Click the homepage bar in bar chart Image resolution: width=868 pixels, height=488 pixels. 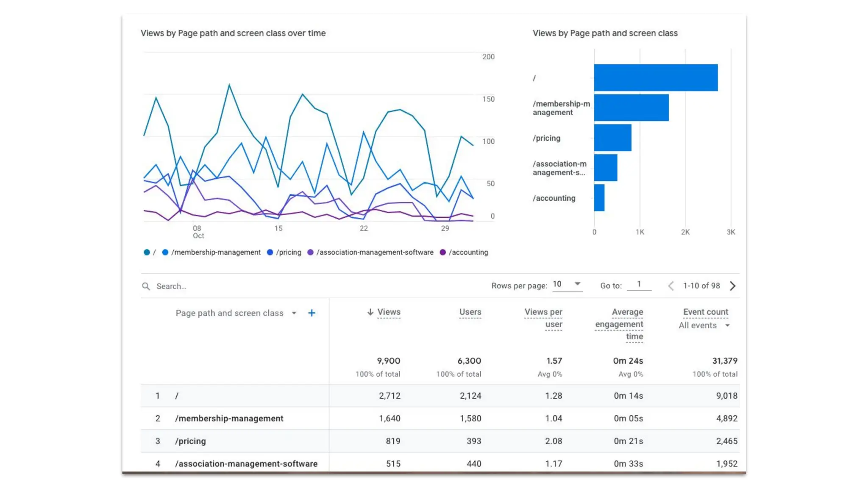(x=655, y=78)
